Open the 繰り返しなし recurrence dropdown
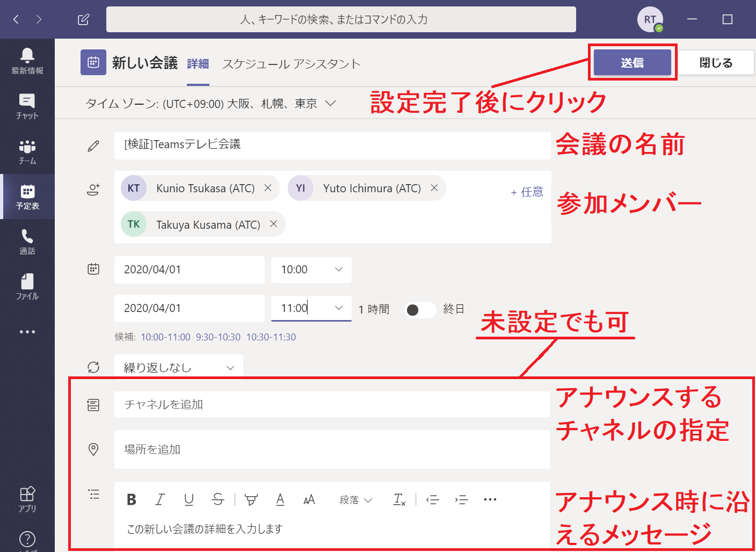Viewport: 756px width, 552px height. pyautogui.click(x=179, y=367)
